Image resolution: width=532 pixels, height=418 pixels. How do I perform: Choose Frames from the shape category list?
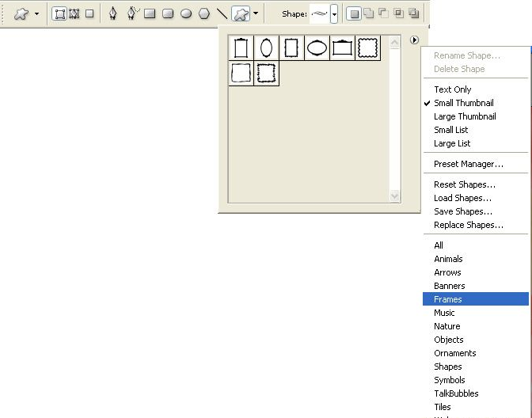click(x=448, y=299)
